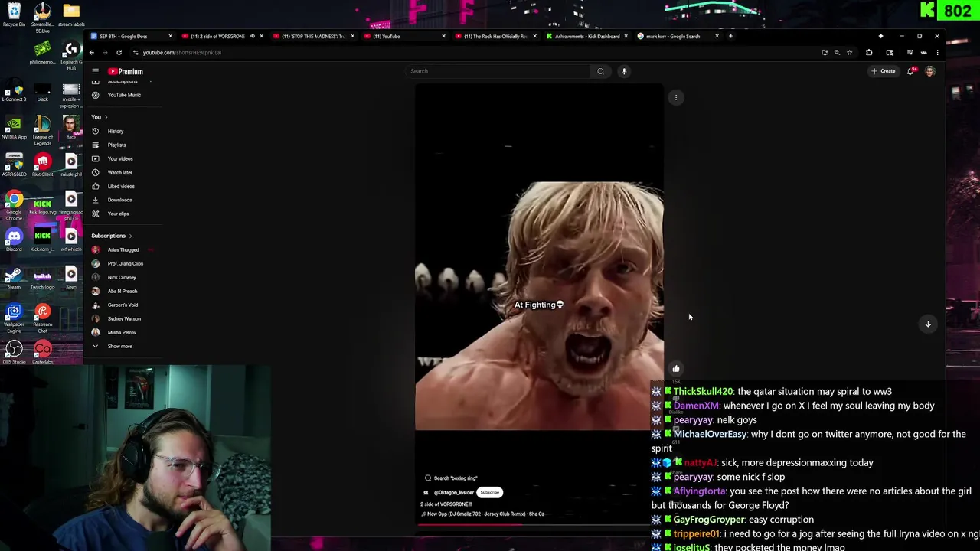This screenshot has height=551, width=980.
Task: Open Nick Crowley subscription
Action: (x=121, y=277)
